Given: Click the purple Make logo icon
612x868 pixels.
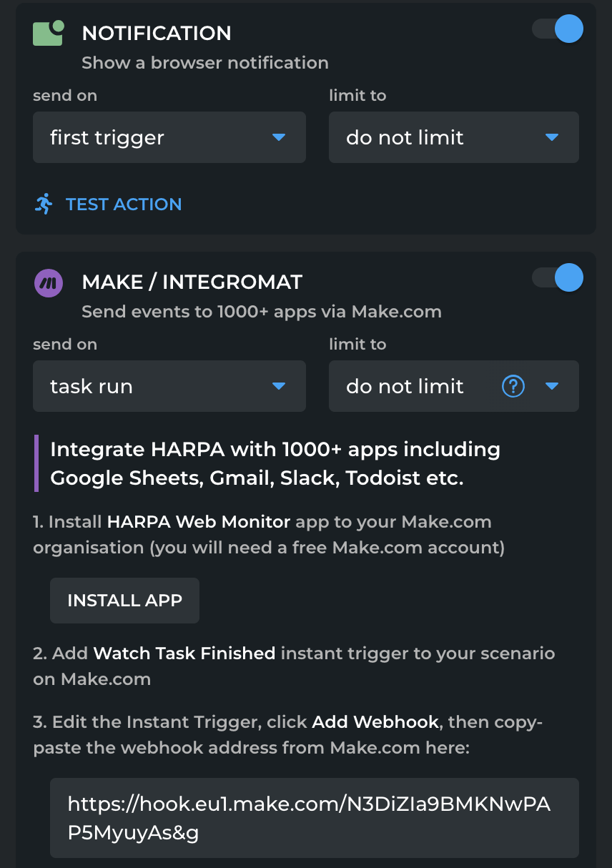Looking at the screenshot, I should pos(49,283).
